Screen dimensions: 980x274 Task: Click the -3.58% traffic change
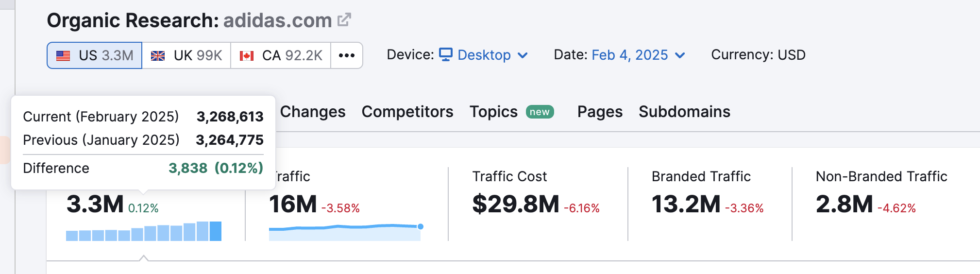340,208
